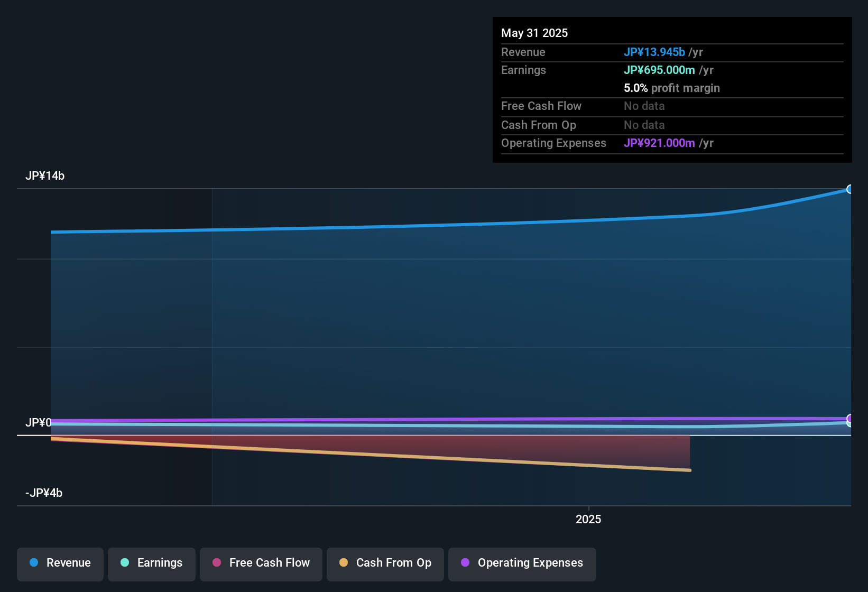The image size is (868, 592).
Task: Click the Revenue endpoint marker on chart
Action: [850, 189]
